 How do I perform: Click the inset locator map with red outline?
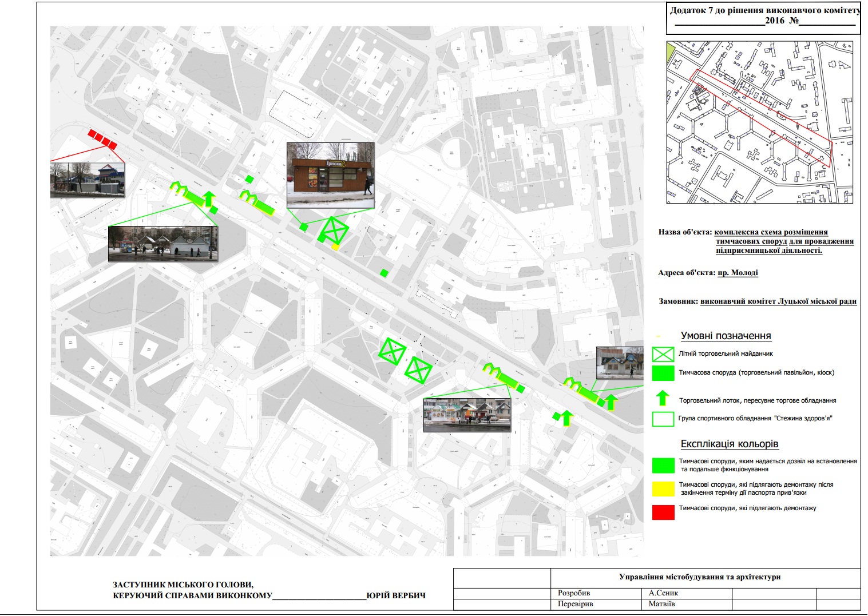[759, 122]
